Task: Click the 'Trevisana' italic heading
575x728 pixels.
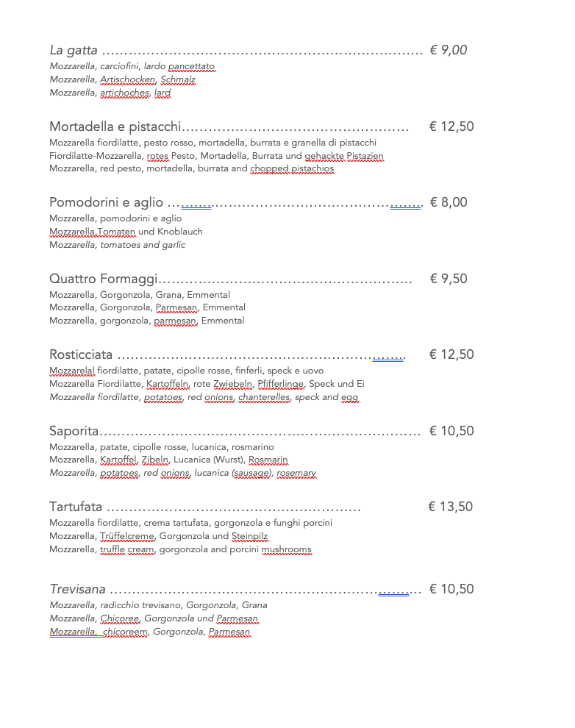Action: (77, 589)
